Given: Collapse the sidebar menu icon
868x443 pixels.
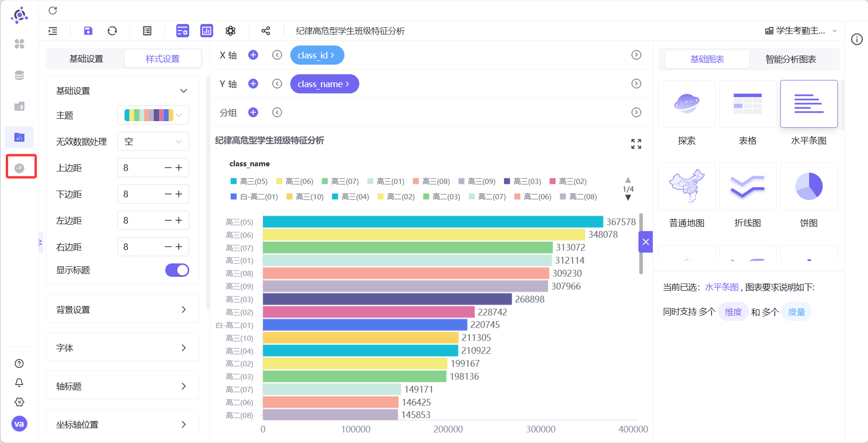Looking at the screenshot, I should coord(53,31).
